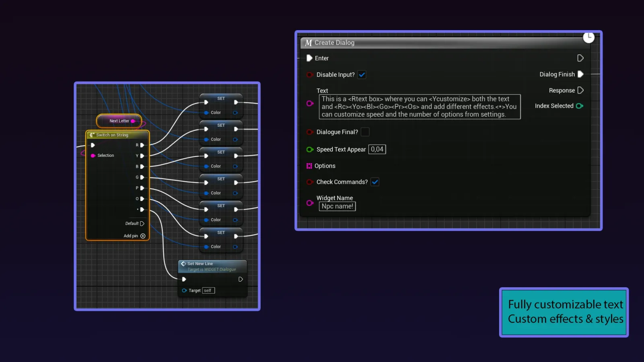Click the Next Letter output pin
This screenshot has width=644, height=362.
point(133,121)
